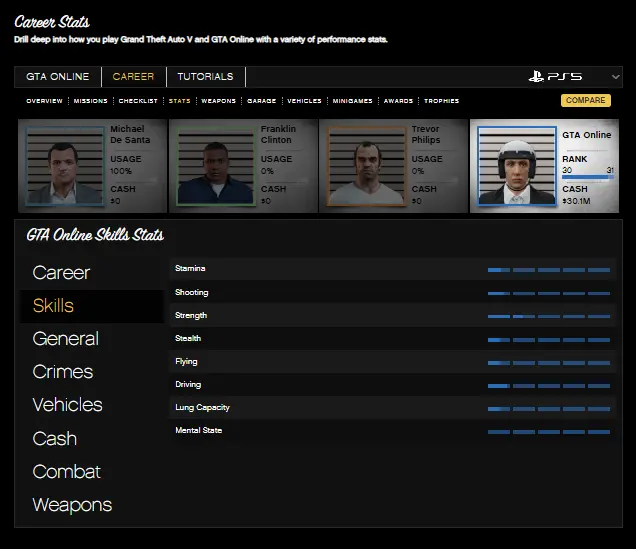
Task: Select the GTA Online character portrait
Action: point(516,166)
